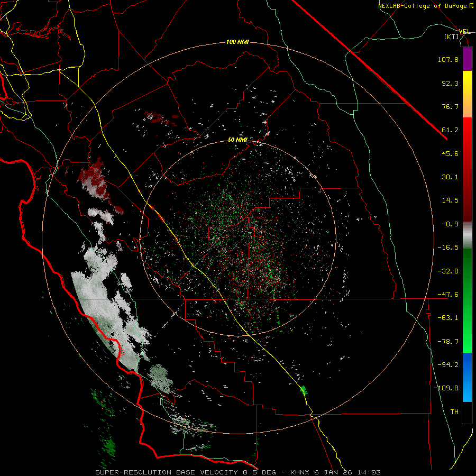Click the [KT] units label
Image resolution: width=476 pixels, height=476 pixels.
[452, 36]
